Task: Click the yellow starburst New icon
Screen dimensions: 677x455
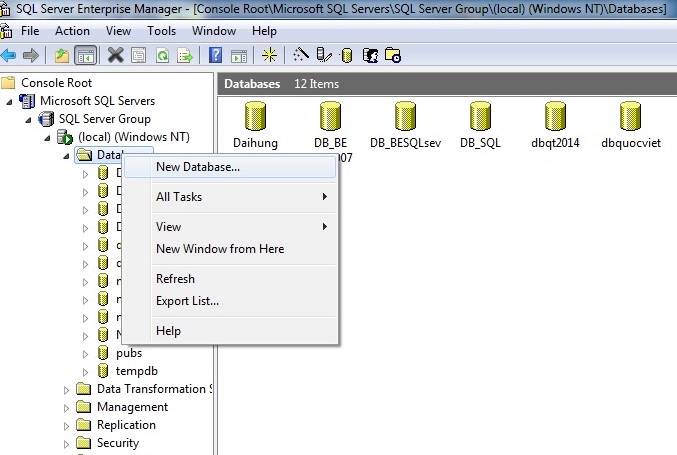Action: pos(269,55)
